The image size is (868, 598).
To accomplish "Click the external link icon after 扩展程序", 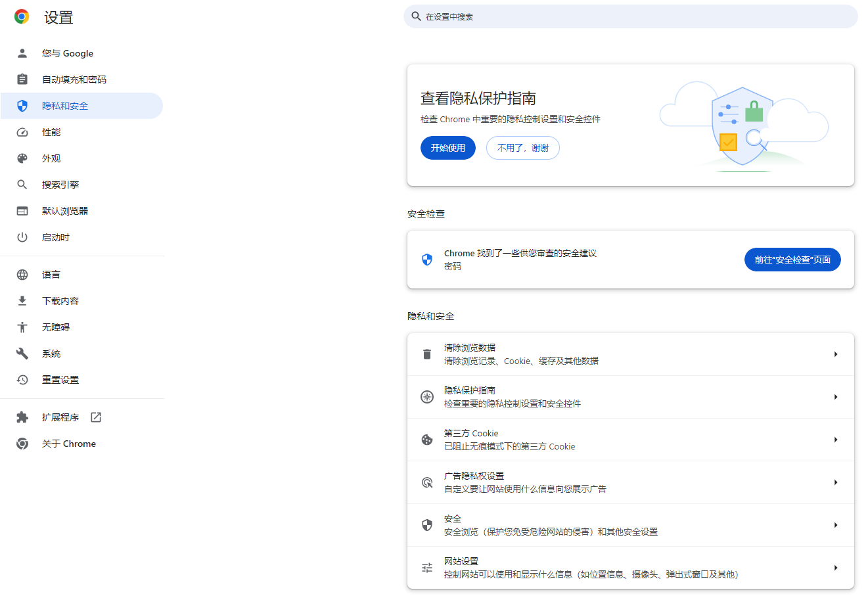I will (96, 417).
